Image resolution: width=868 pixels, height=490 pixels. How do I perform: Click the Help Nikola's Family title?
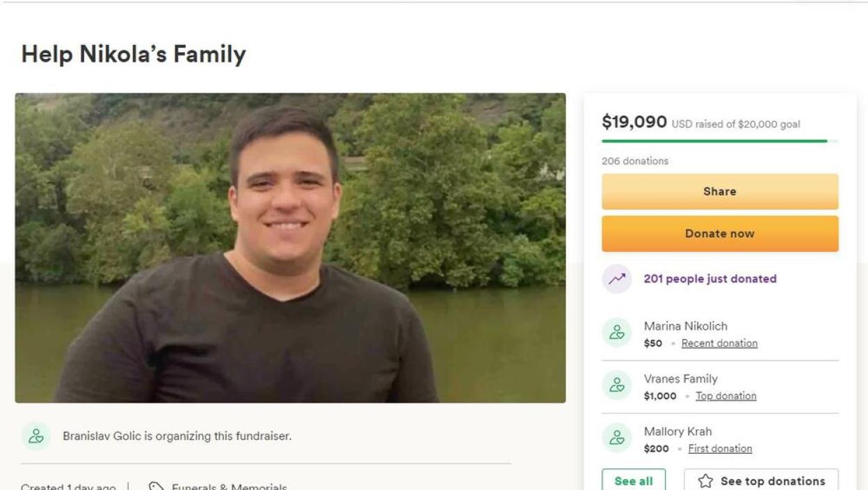tap(134, 54)
